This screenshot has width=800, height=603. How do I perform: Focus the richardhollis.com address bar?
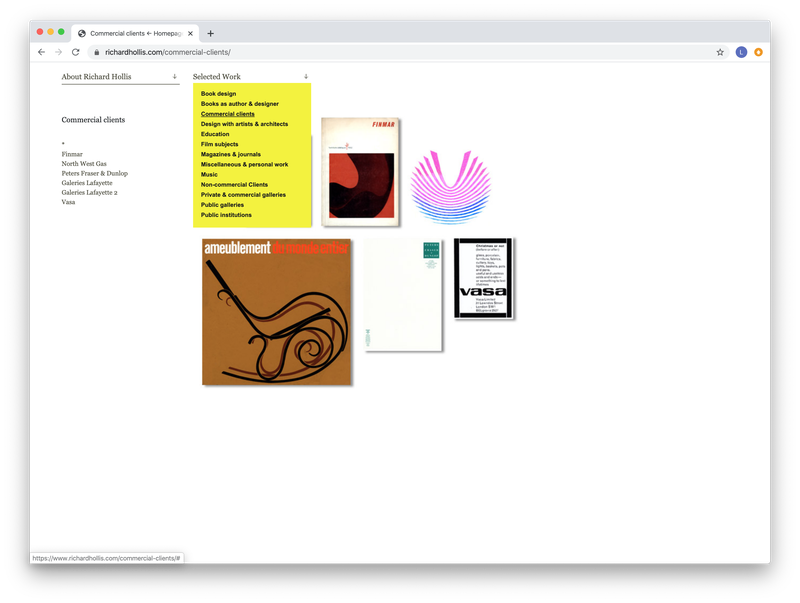(408, 52)
